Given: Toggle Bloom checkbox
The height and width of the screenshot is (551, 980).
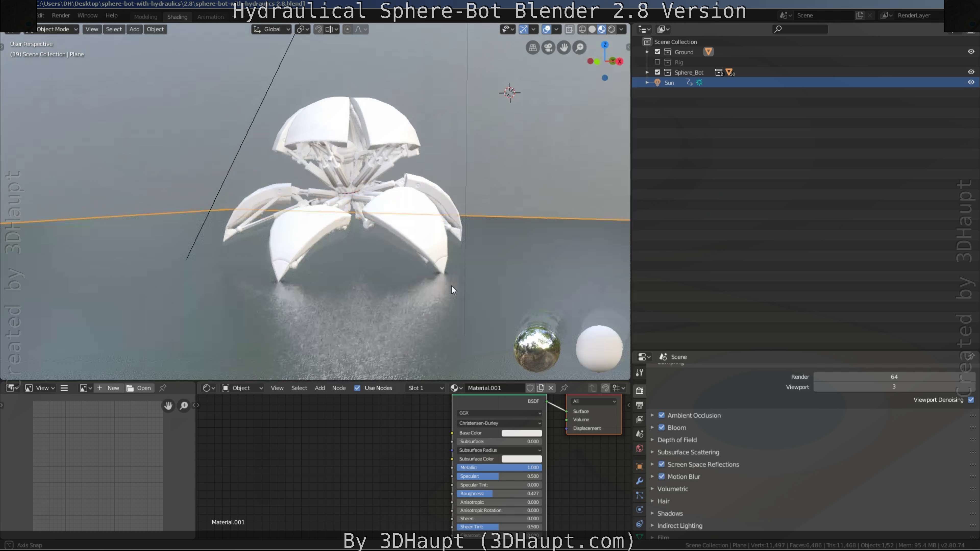Looking at the screenshot, I should 661,428.
